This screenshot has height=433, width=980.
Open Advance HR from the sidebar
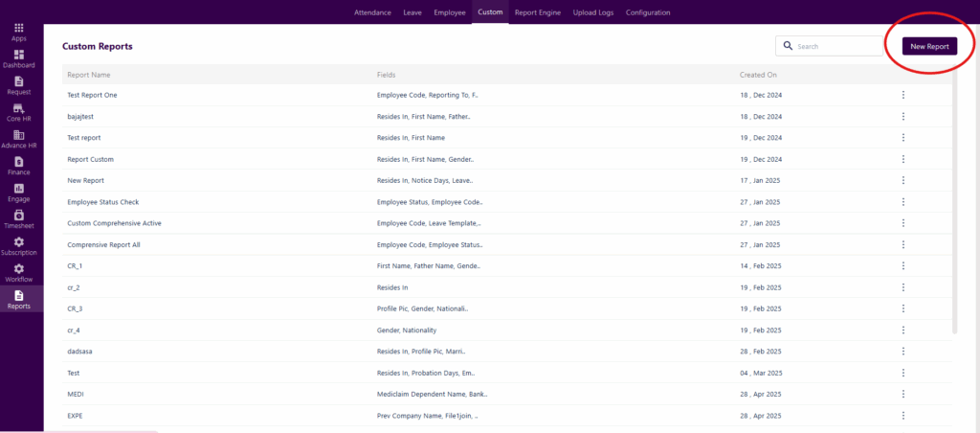point(19,135)
